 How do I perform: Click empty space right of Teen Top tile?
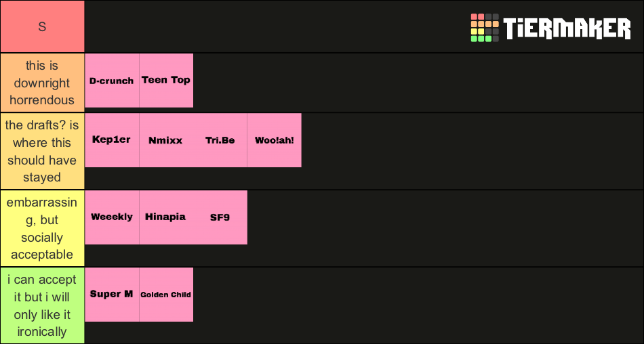pyautogui.click(x=407, y=81)
